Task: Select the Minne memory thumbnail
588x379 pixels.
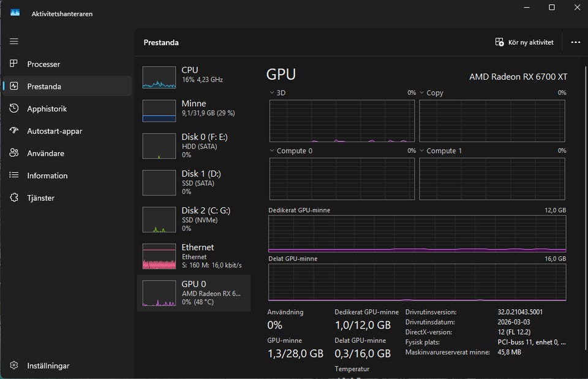Action: pyautogui.click(x=159, y=111)
